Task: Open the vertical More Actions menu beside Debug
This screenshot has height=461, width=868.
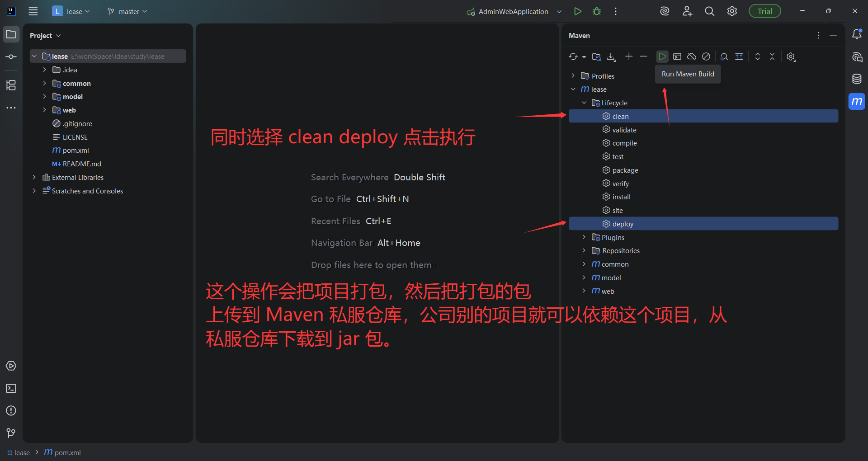Action: pos(616,11)
